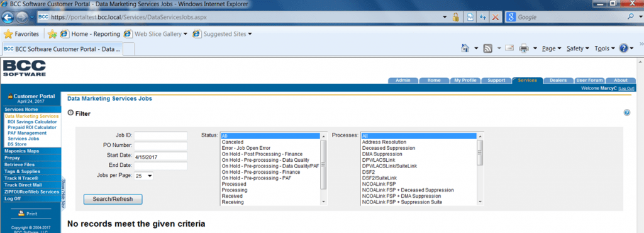644x233 pixels.
Task: Switch to the Support tab
Action: click(x=496, y=80)
